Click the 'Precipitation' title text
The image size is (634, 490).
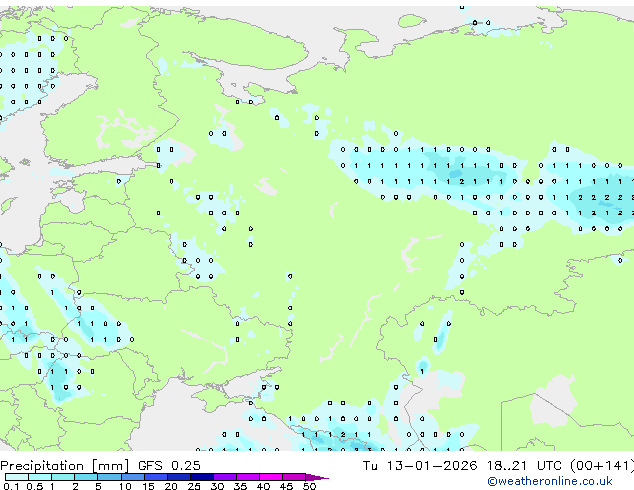coord(42,466)
